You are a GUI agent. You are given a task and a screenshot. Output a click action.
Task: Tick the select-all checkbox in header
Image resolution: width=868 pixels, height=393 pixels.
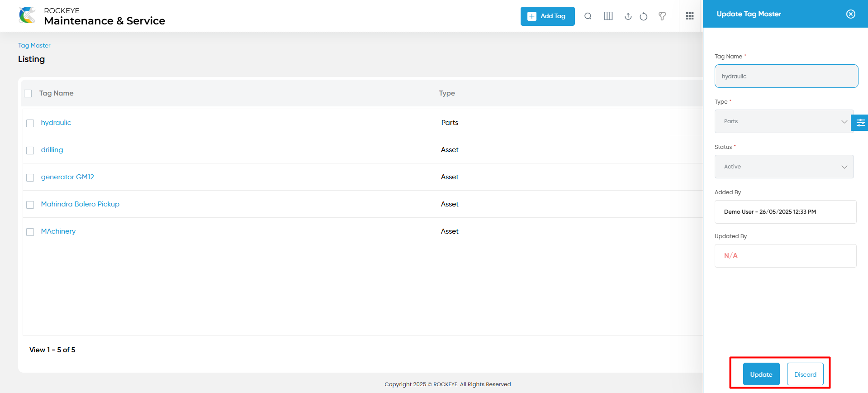click(28, 93)
